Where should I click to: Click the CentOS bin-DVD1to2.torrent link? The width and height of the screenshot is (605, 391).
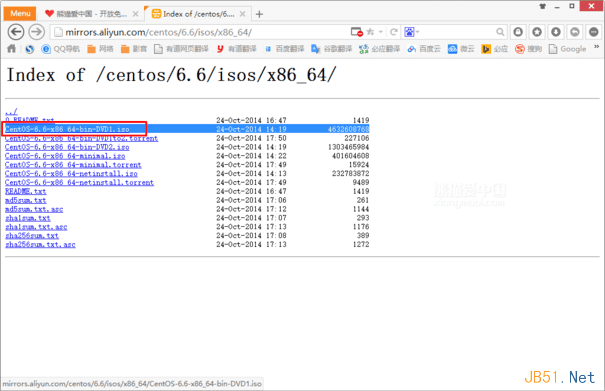pyautogui.click(x=81, y=138)
